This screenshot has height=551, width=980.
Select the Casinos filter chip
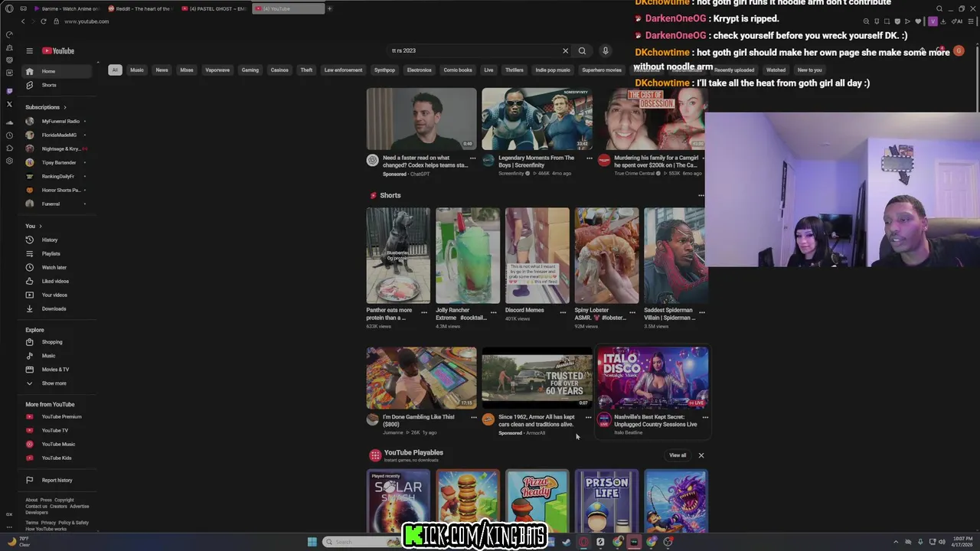tap(279, 70)
